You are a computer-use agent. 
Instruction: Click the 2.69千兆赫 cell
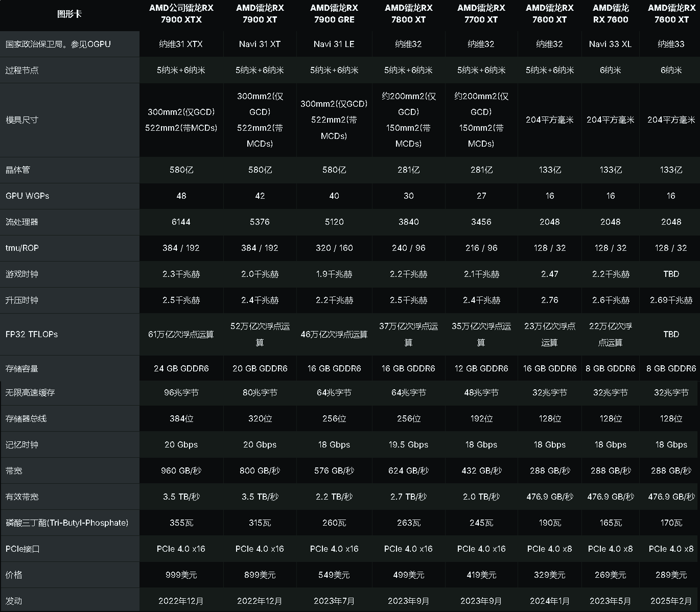pyautogui.click(x=671, y=300)
